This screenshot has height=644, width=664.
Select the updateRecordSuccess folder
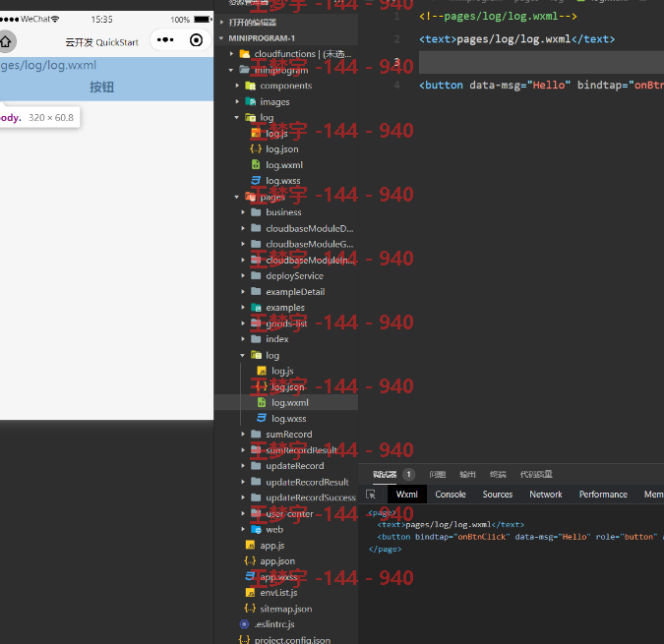click(x=311, y=498)
